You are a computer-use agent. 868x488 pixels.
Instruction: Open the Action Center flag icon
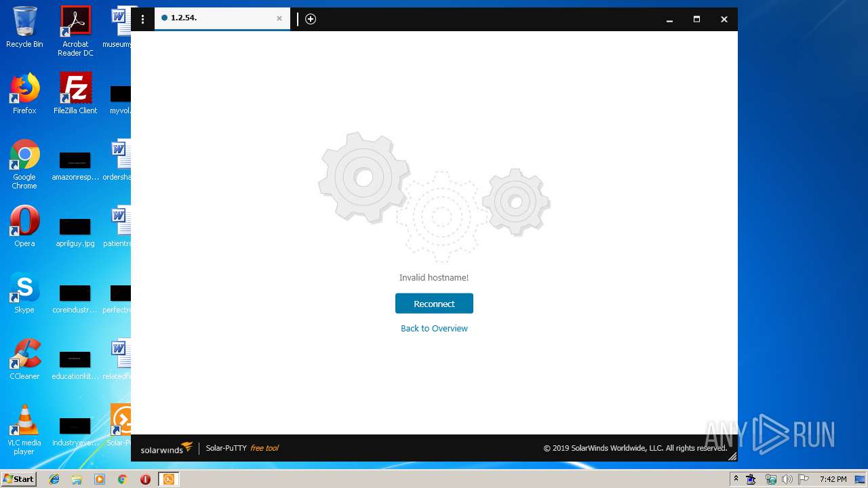pos(803,479)
